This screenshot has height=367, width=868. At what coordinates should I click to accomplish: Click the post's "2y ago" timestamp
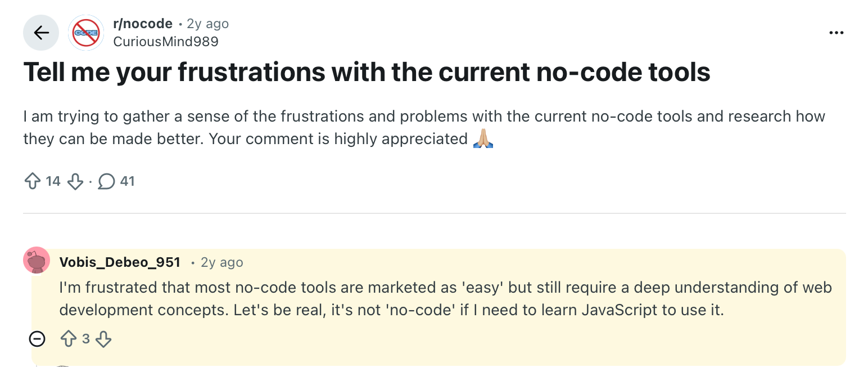(207, 24)
